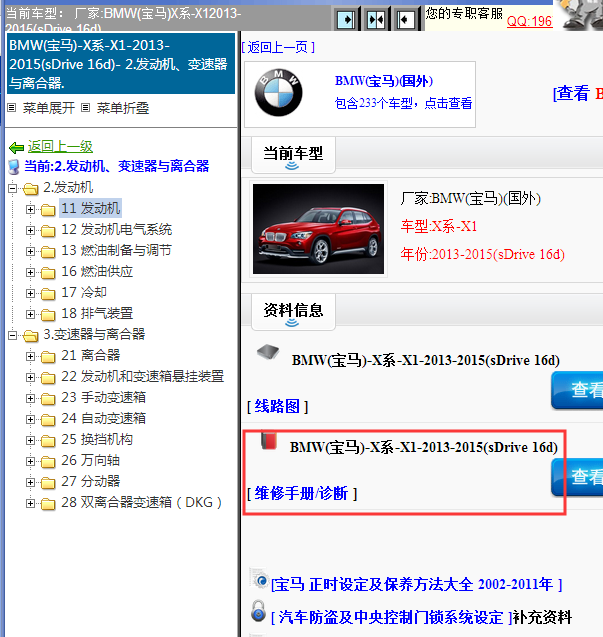
Task: Click the folder icon for 23 手动变速箱
Action: coord(48,399)
